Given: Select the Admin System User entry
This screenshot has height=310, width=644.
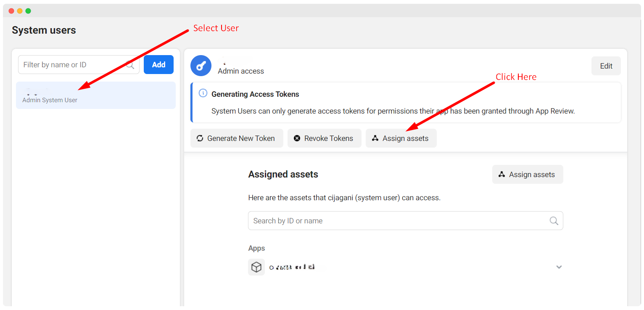Looking at the screenshot, I should click(95, 95).
